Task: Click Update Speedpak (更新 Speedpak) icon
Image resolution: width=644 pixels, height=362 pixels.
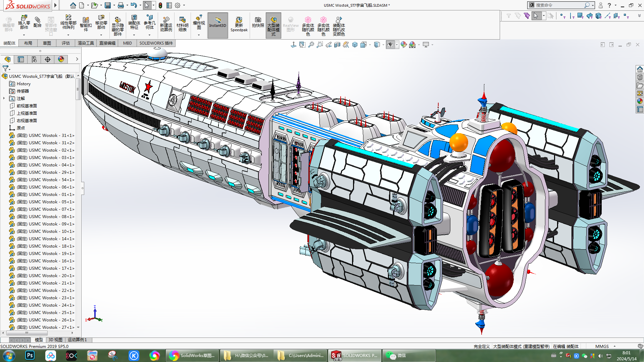Action: click(239, 24)
